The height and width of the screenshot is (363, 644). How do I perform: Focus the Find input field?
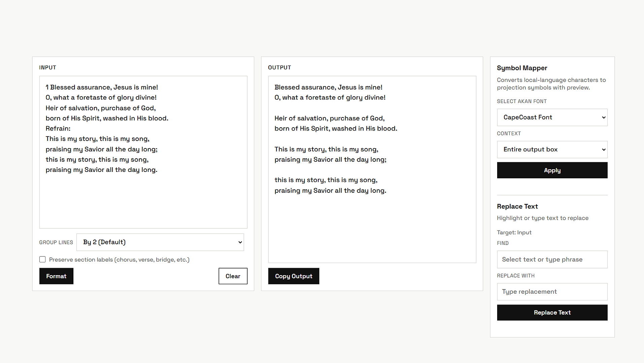pos(552,259)
